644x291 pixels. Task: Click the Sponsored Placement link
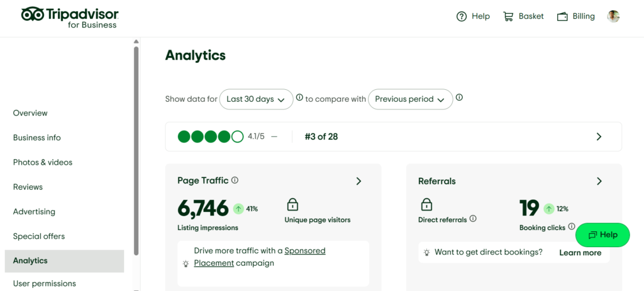[x=304, y=251]
